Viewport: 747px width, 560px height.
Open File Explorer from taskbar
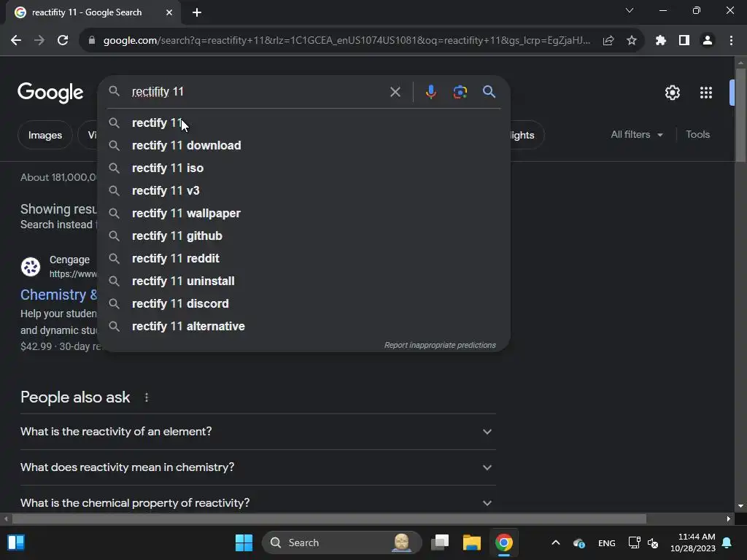[472, 542]
